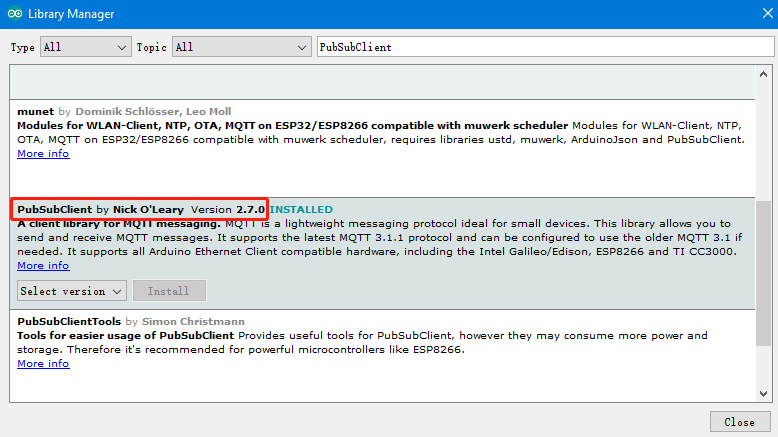This screenshot has width=778, height=437.
Task: Open More info link for PubSubClientTools
Action: click(43, 364)
